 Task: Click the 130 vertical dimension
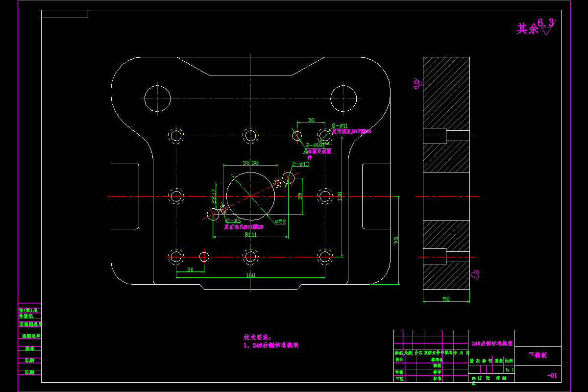(x=340, y=196)
